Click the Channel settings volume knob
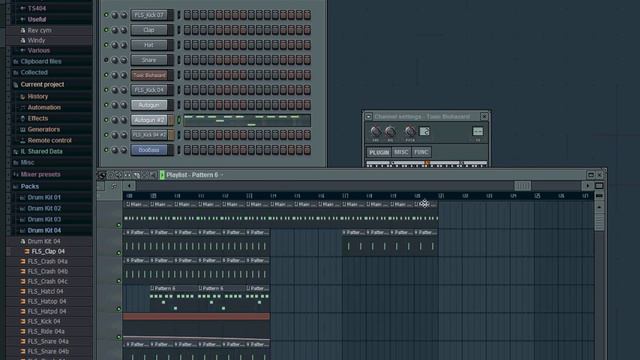 [390, 131]
